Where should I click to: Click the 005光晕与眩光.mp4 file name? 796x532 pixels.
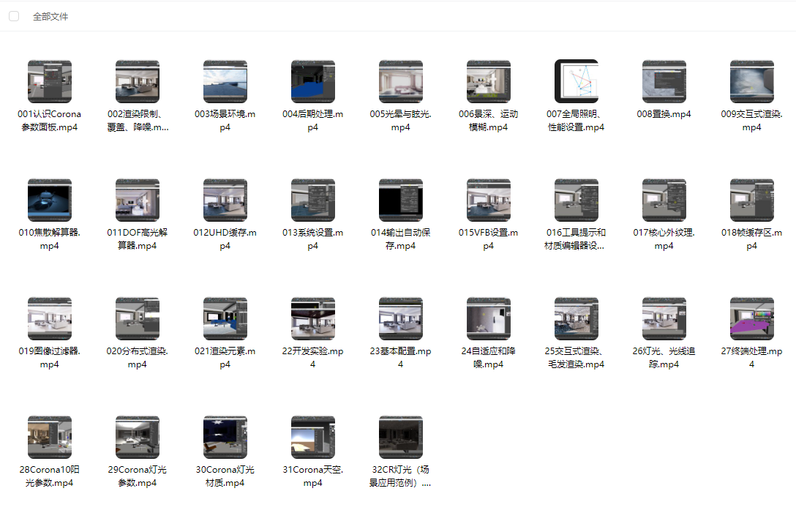tap(401, 121)
